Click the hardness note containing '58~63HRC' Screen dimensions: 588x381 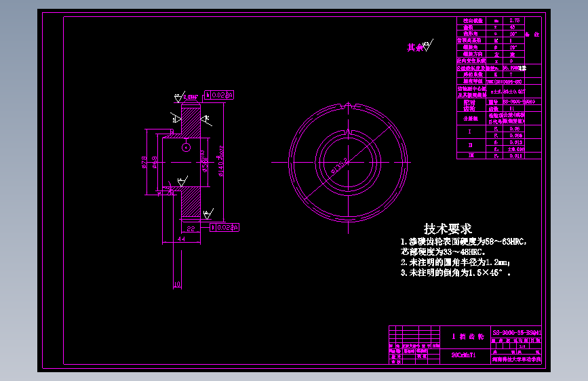coord(464,241)
